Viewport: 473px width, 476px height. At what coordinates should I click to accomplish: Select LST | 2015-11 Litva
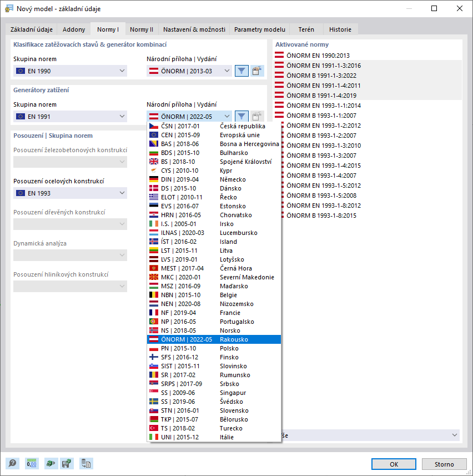214,250
